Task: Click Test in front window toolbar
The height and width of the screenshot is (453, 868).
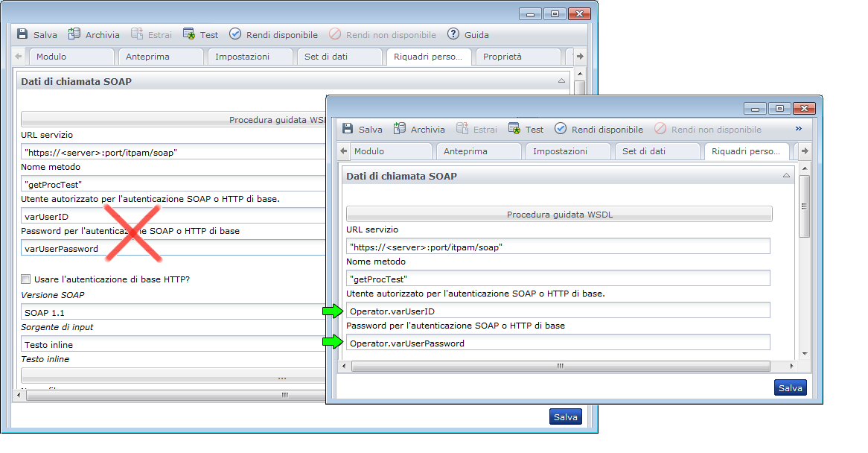Action: pos(526,129)
